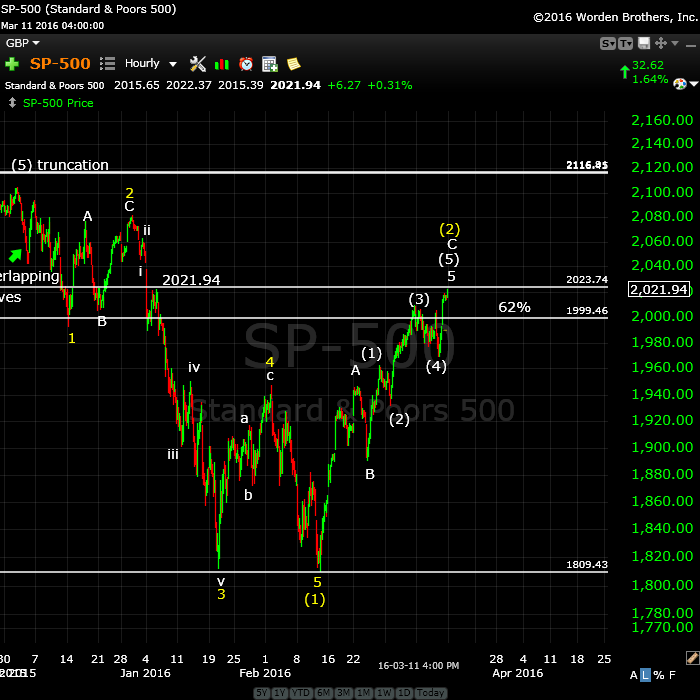The image size is (700, 700).
Task: Click the orange SP-500 symbol name
Action: point(60,64)
